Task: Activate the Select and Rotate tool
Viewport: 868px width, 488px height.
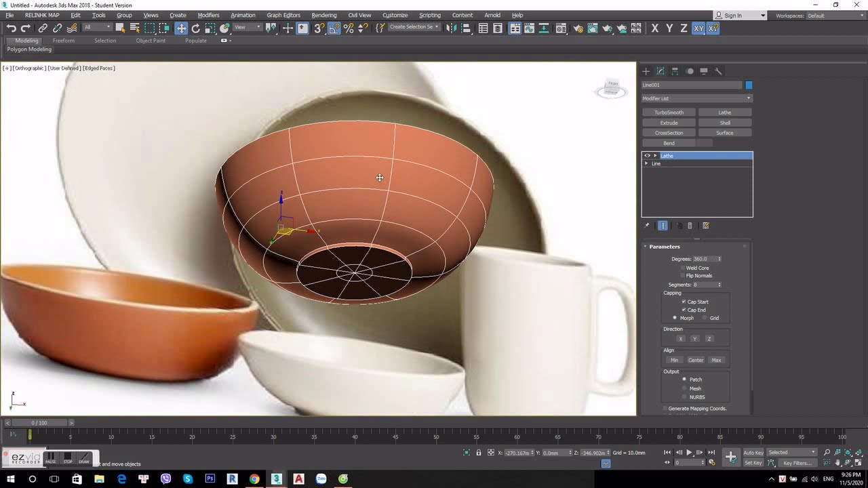Action: click(196, 28)
